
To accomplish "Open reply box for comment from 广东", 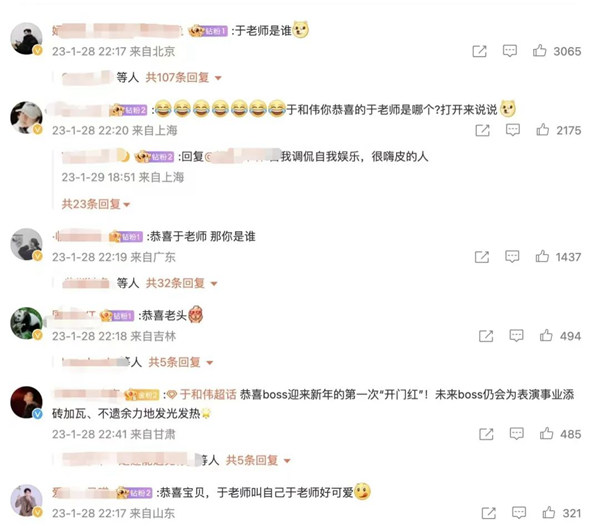I will coord(512,256).
